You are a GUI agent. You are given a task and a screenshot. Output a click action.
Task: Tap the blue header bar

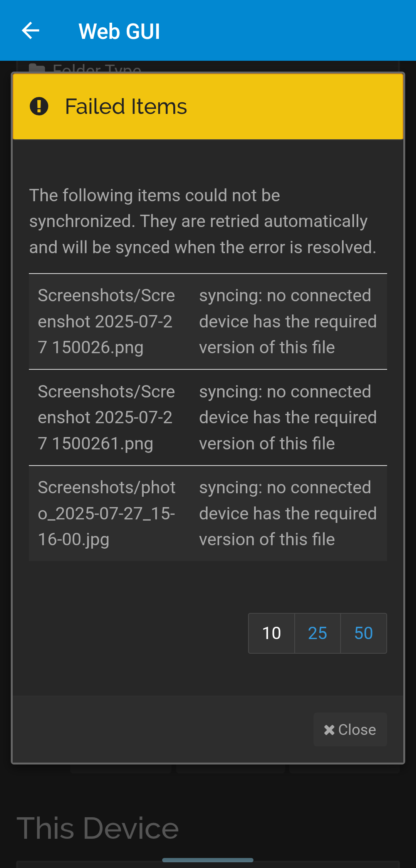[270, 30]
